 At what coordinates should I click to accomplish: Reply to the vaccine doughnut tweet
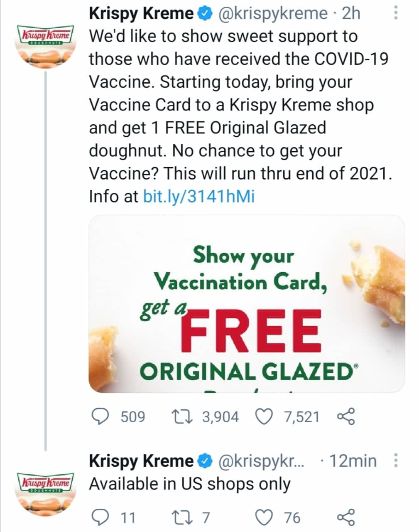pos(100,416)
